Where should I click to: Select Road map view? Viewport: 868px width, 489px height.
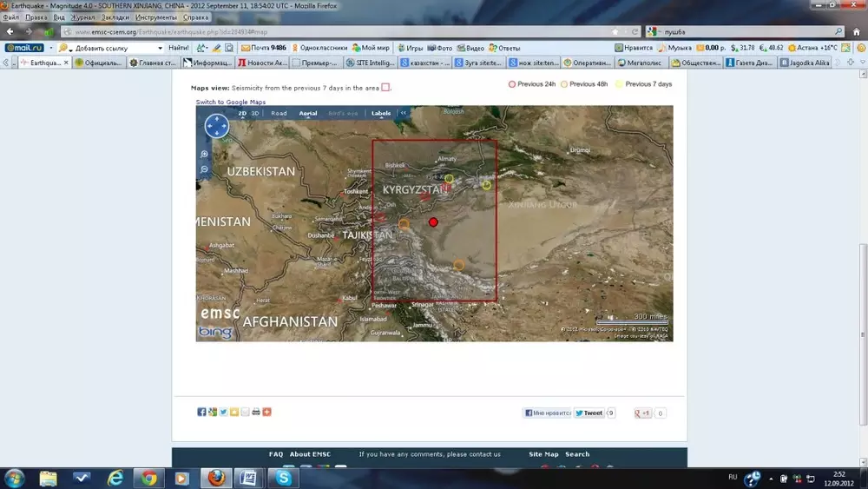pyautogui.click(x=279, y=113)
